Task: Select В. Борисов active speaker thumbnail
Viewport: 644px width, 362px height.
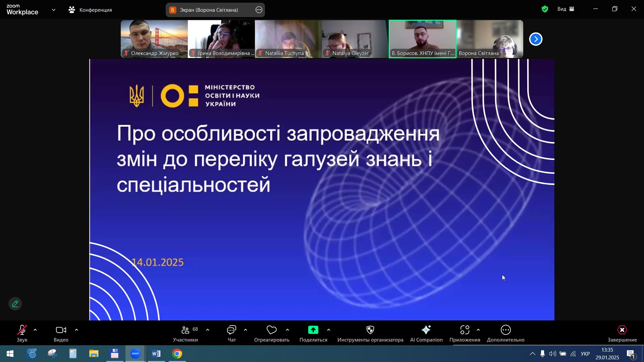Action: point(423,39)
